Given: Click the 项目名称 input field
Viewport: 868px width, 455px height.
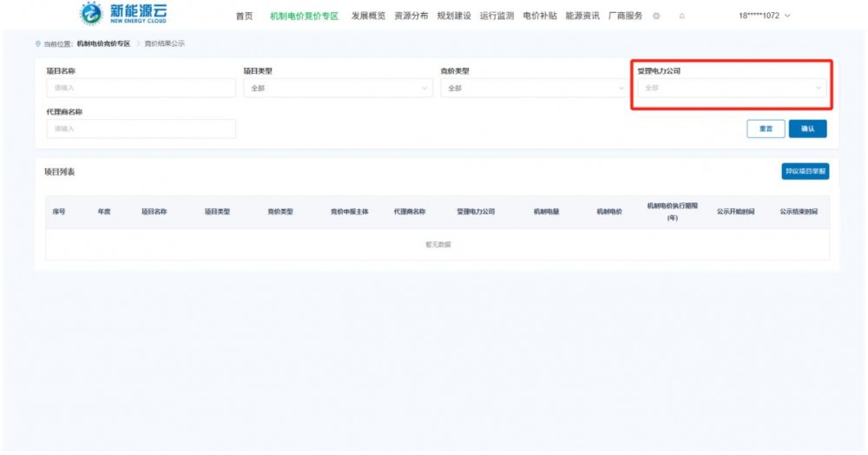Looking at the screenshot, I should pos(141,88).
